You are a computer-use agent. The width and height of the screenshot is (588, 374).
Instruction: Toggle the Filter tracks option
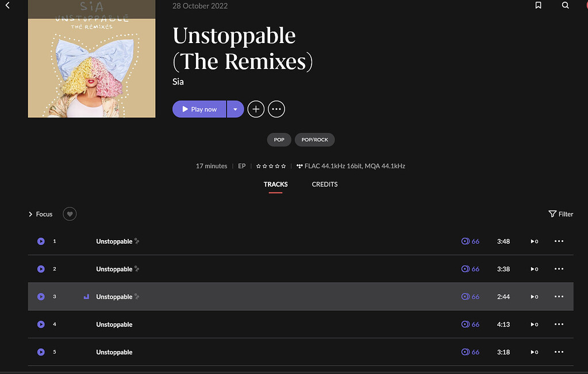[561, 214]
